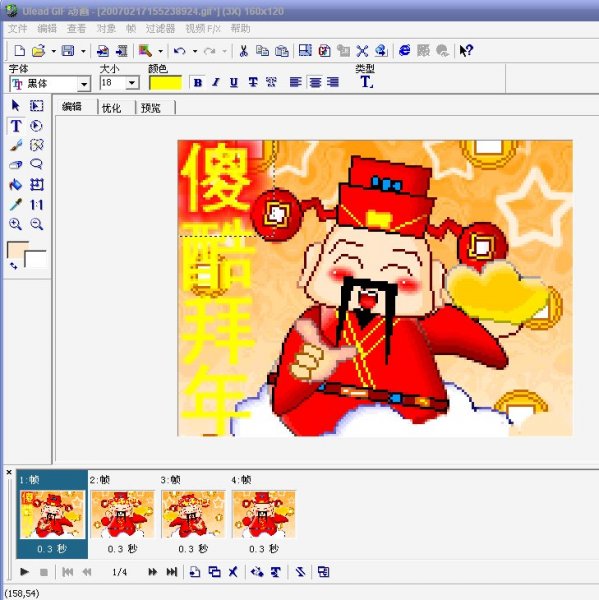Preview in Internet Explorer icon
The width and height of the screenshot is (599, 600).
click(404, 50)
